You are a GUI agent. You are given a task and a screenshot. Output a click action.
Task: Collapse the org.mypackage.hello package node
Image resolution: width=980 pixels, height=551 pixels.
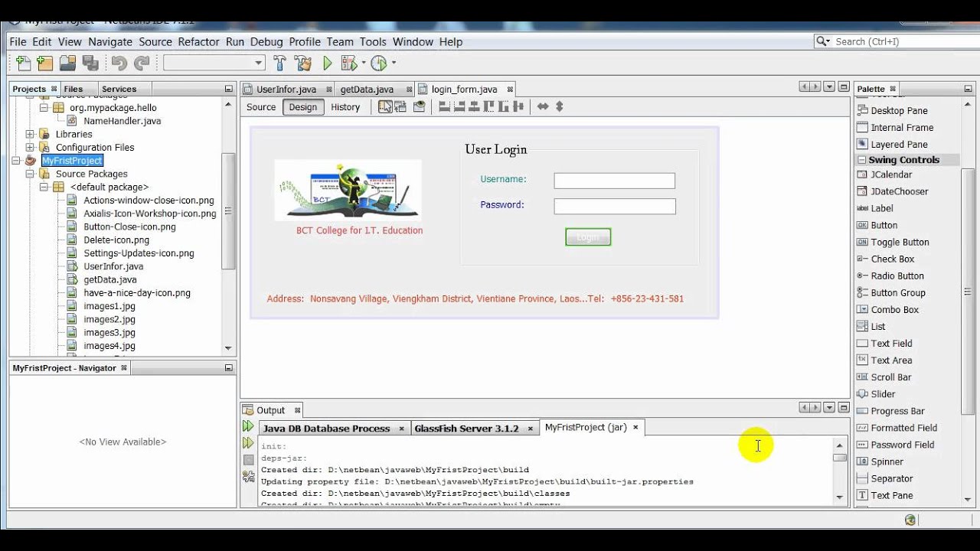coord(44,108)
